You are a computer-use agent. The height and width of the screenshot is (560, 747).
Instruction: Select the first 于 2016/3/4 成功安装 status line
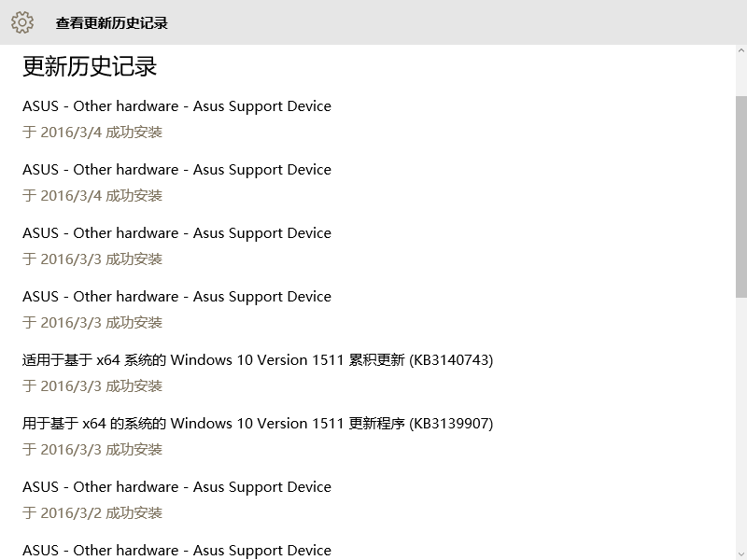tap(92, 133)
